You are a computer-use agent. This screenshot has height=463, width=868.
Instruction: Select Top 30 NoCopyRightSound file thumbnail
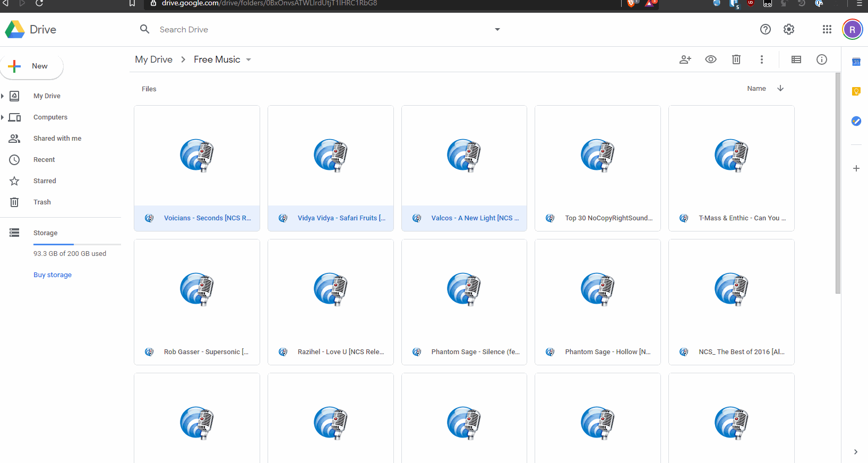(x=598, y=156)
